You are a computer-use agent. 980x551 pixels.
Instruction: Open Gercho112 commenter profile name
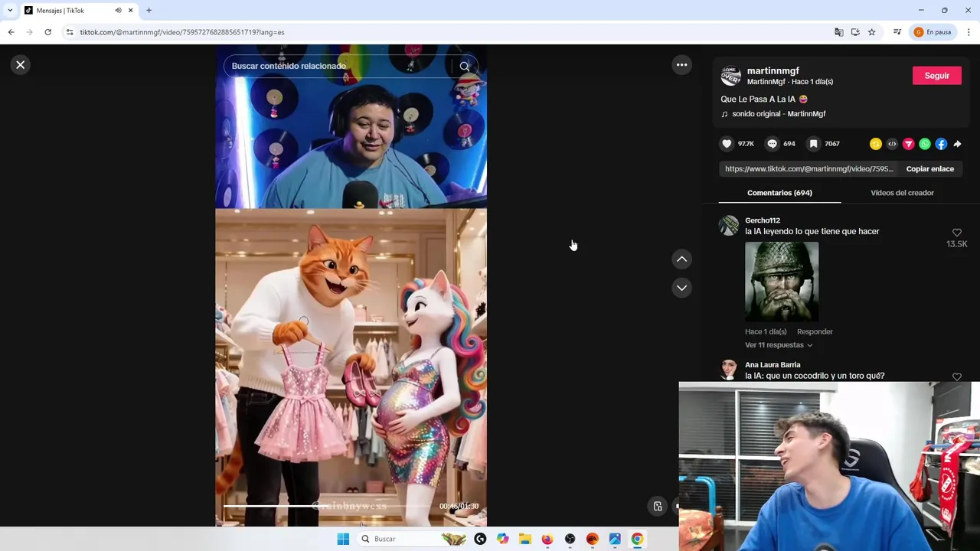763,220
